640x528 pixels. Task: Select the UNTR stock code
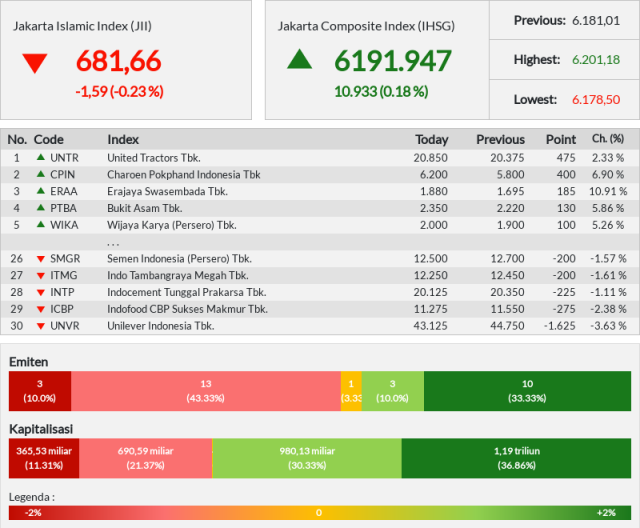point(64,158)
